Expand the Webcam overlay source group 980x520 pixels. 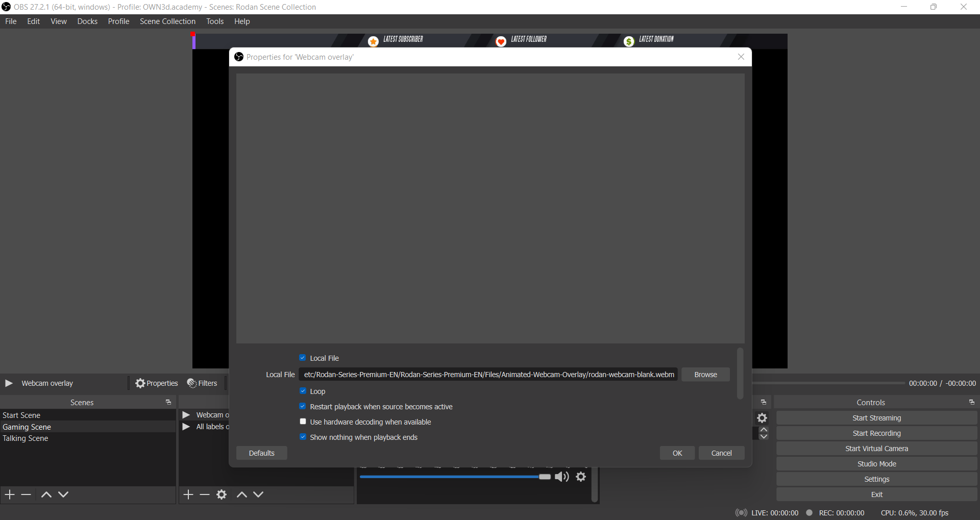(186, 415)
